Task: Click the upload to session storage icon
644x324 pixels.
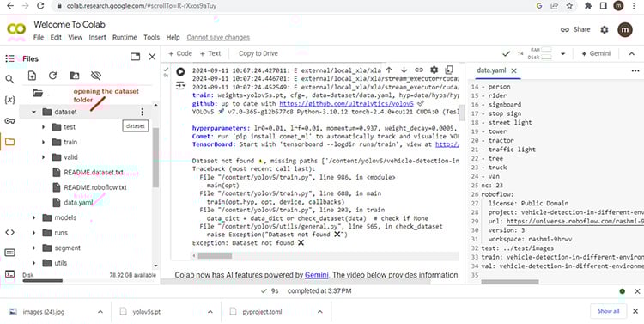Action: tap(32, 76)
